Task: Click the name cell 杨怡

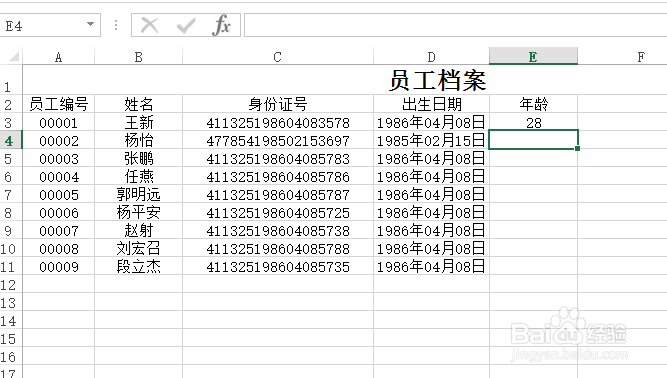Action: coord(139,140)
